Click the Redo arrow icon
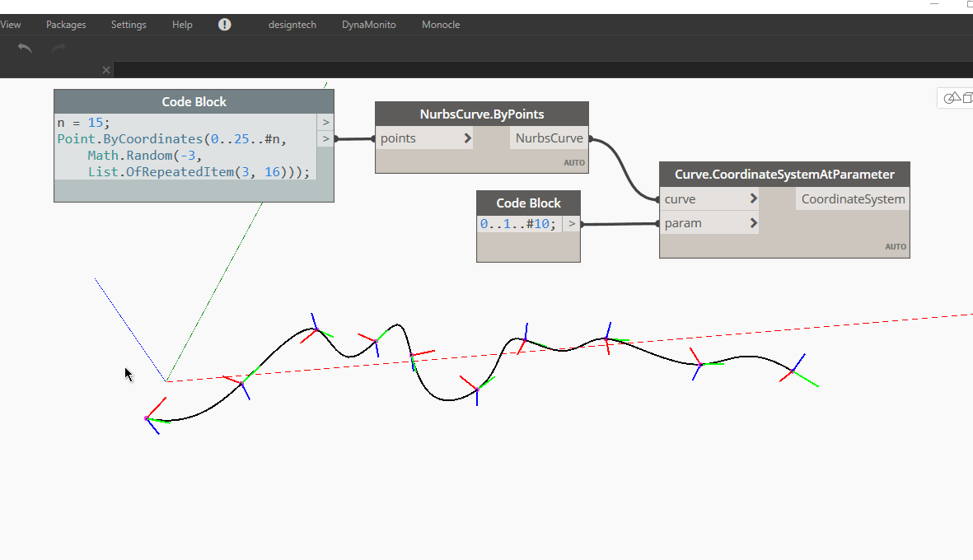This screenshot has height=560, width=973. tap(58, 48)
